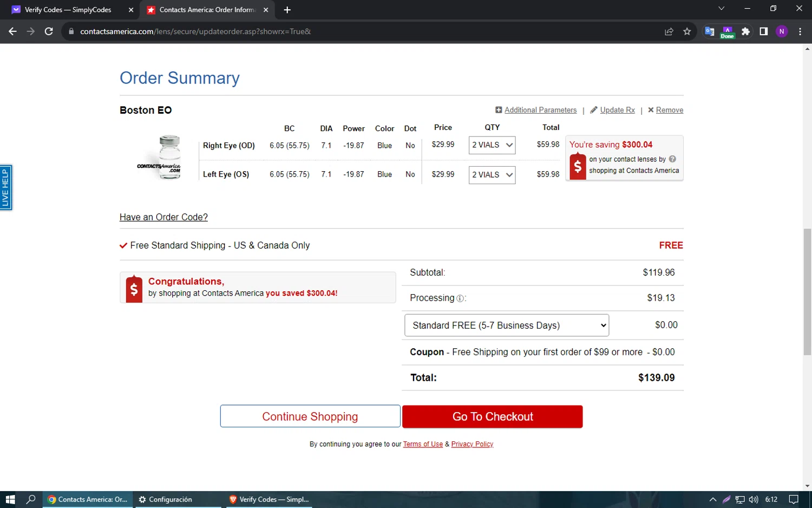Close the Verify Codes — SimplyCodes tab
812x508 pixels.
coord(131,10)
